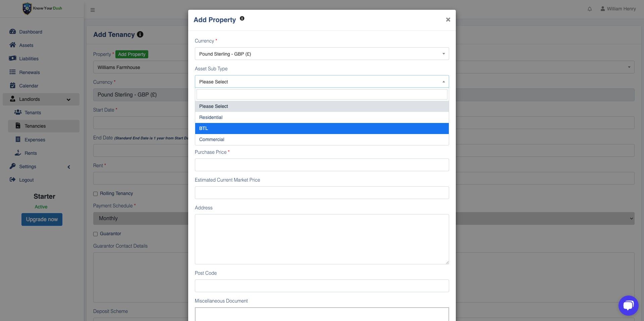Click into the Purchase Price field
644x321 pixels.
coord(321,165)
